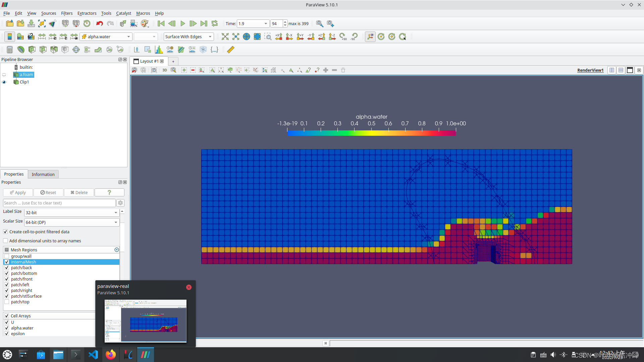The image size is (644, 362).
Task: Switch to the Information tab
Action: pyautogui.click(x=43, y=174)
